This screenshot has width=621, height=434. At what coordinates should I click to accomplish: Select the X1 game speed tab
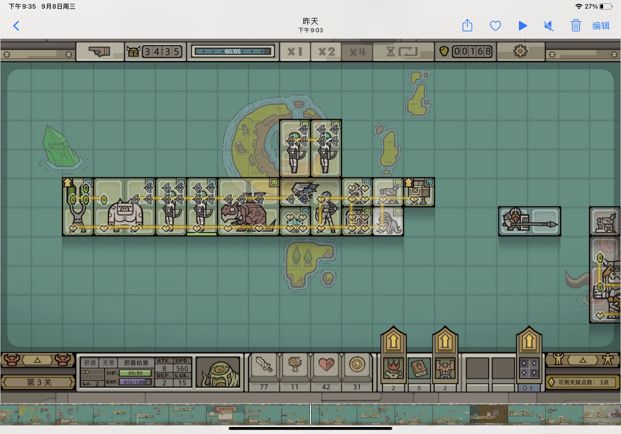(x=294, y=51)
